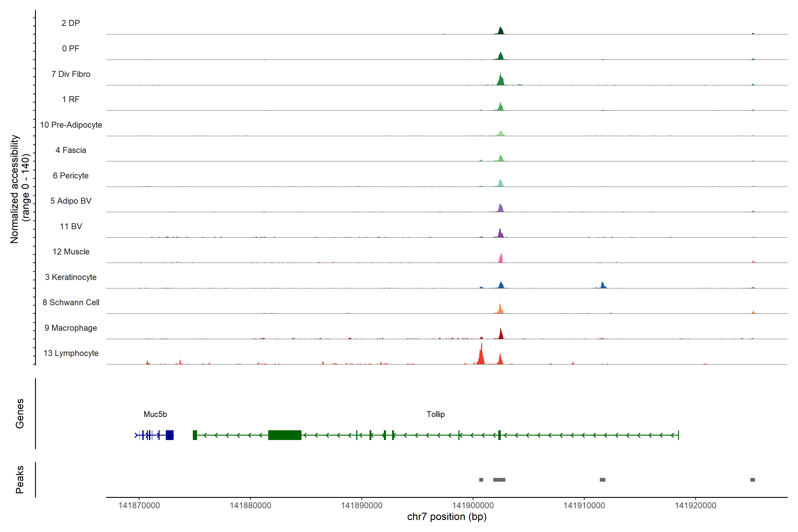The height and width of the screenshot is (532, 798).
Task: Click the leftmost green Tollip exon
Action: pos(195,435)
